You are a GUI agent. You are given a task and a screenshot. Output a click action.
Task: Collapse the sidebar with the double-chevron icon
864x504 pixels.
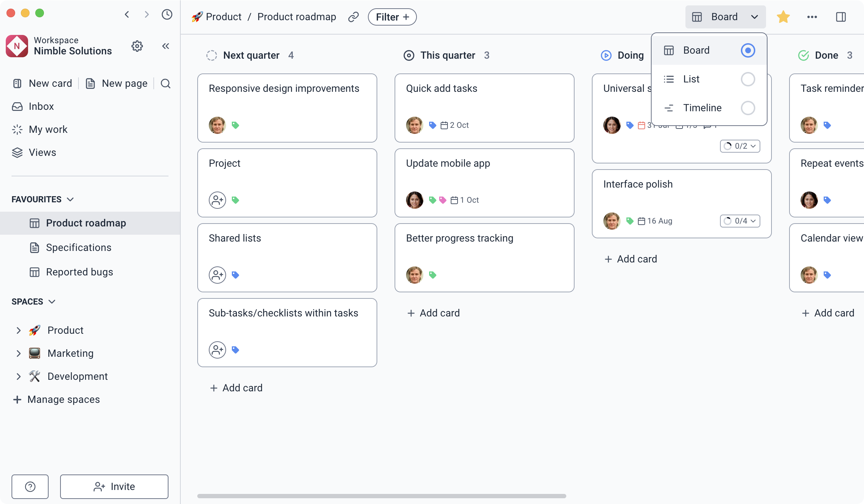point(165,46)
